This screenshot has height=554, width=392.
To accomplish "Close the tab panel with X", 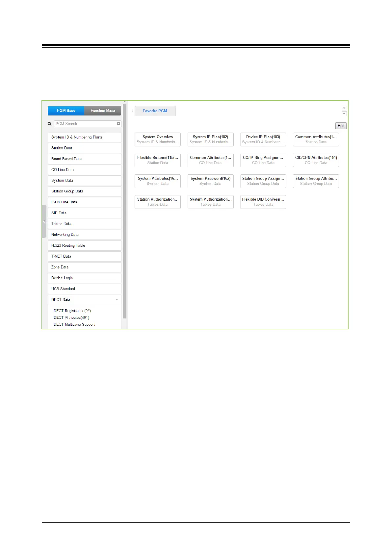I will tap(344, 108).
